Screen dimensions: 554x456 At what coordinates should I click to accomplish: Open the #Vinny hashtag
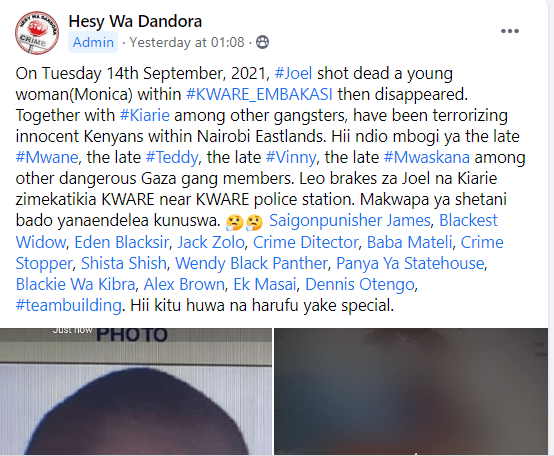[x=291, y=157]
